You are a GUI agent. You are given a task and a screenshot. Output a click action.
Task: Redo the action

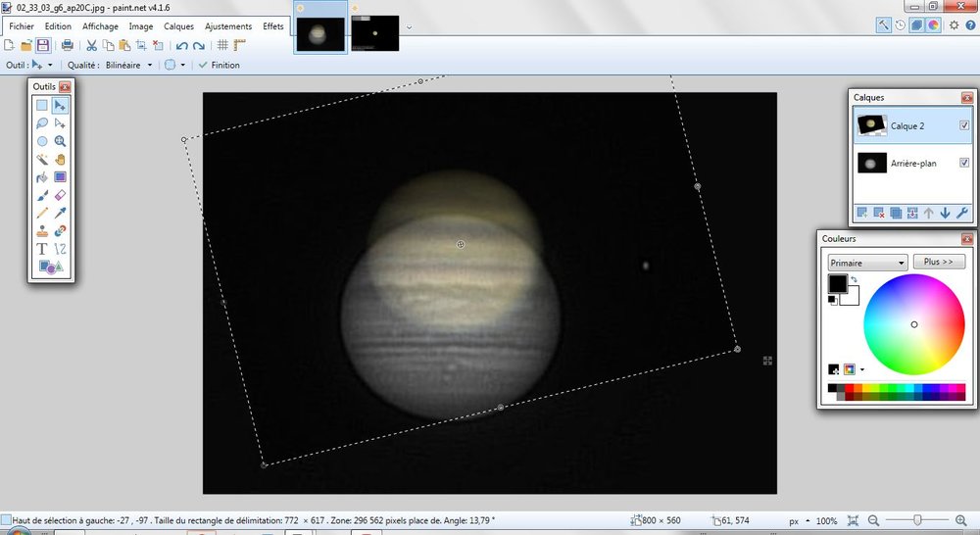[x=199, y=45]
